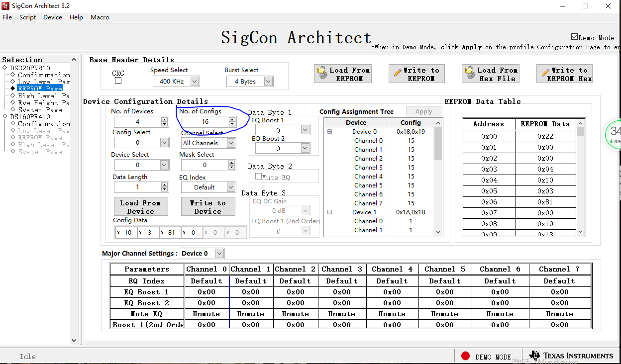Viewport: 621px width, 364px height.
Task: Open the Device Select dropdown
Action: (164, 165)
